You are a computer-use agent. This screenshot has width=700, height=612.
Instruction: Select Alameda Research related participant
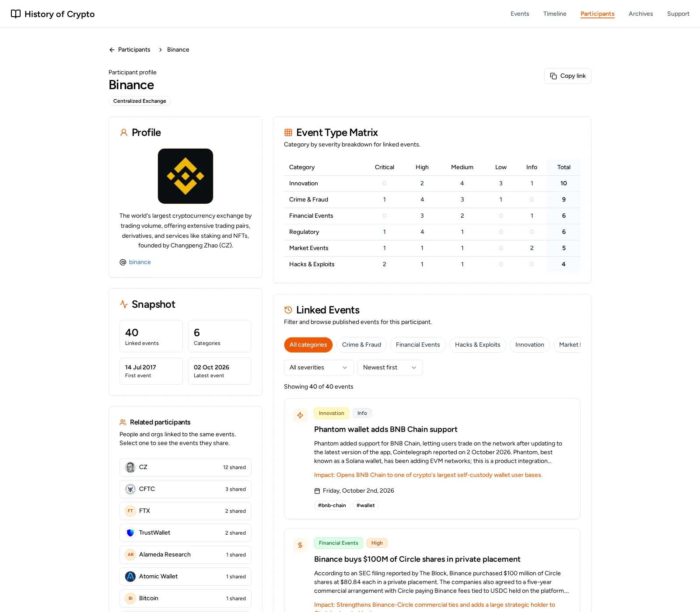tap(185, 555)
